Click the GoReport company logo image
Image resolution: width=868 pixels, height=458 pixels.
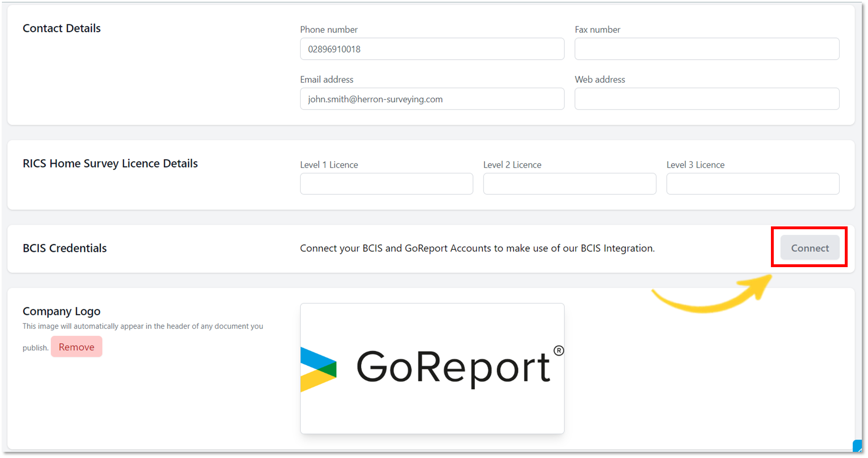click(x=432, y=368)
